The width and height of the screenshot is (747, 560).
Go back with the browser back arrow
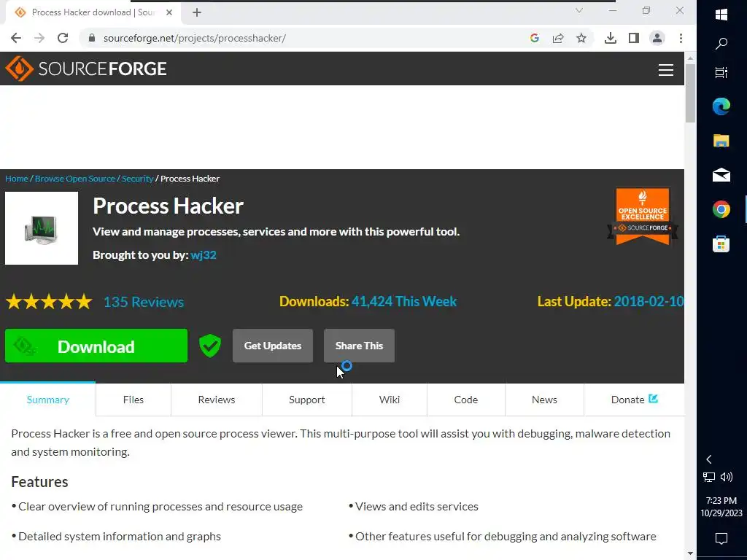pyautogui.click(x=16, y=38)
